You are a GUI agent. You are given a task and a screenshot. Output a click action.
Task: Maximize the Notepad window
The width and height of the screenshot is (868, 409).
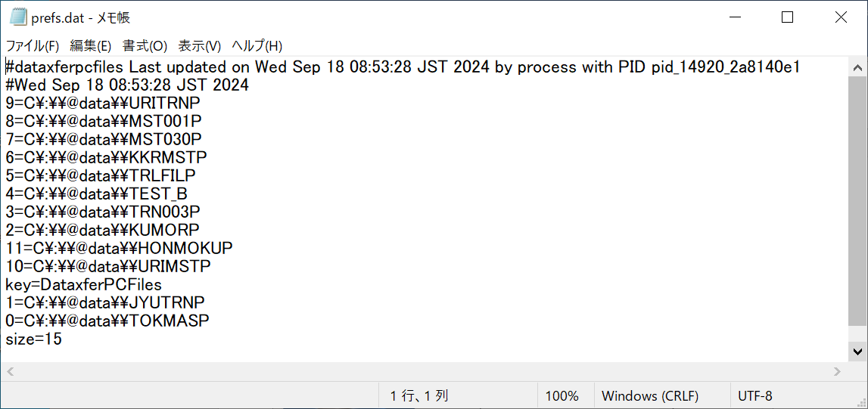(787, 17)
